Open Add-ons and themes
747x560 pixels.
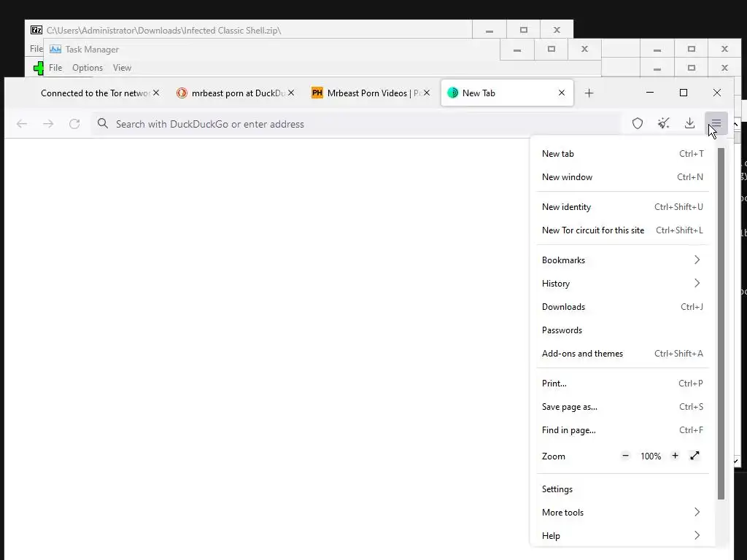(623, 354)
